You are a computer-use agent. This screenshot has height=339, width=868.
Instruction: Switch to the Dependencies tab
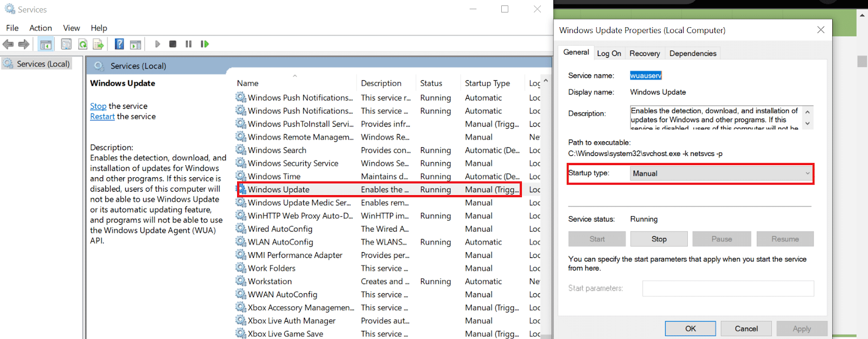pos(693,53)
